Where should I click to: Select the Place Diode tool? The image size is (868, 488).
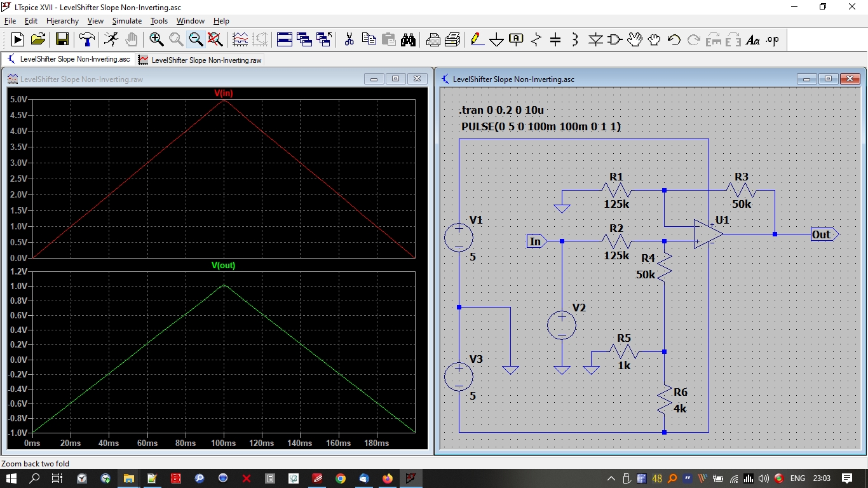pyautogui.click(x=595, y=39)
